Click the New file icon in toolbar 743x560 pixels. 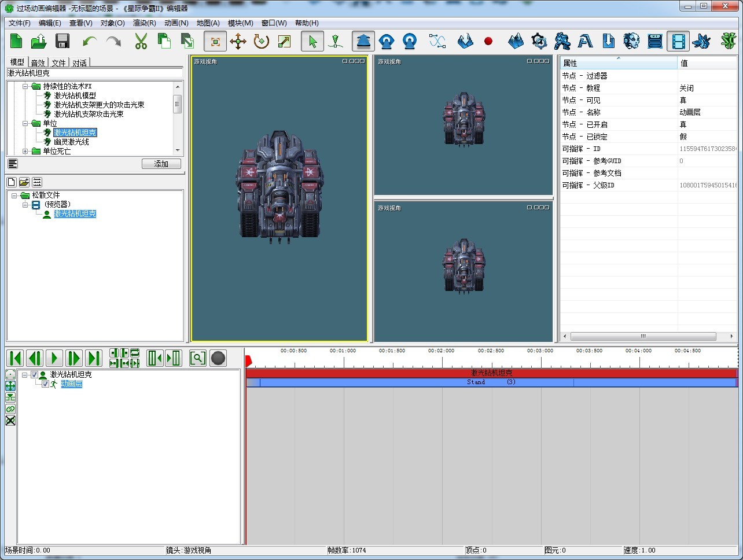16,41
